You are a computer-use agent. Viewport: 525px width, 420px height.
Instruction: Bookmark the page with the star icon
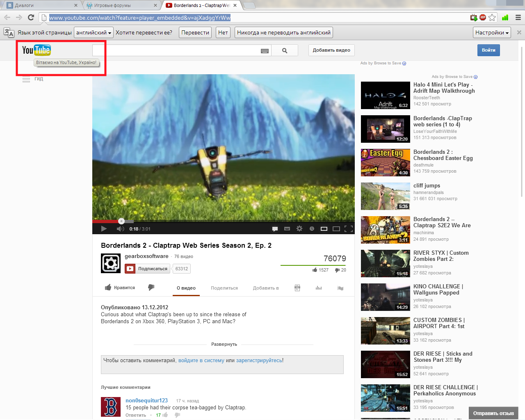tap(492, 18)
